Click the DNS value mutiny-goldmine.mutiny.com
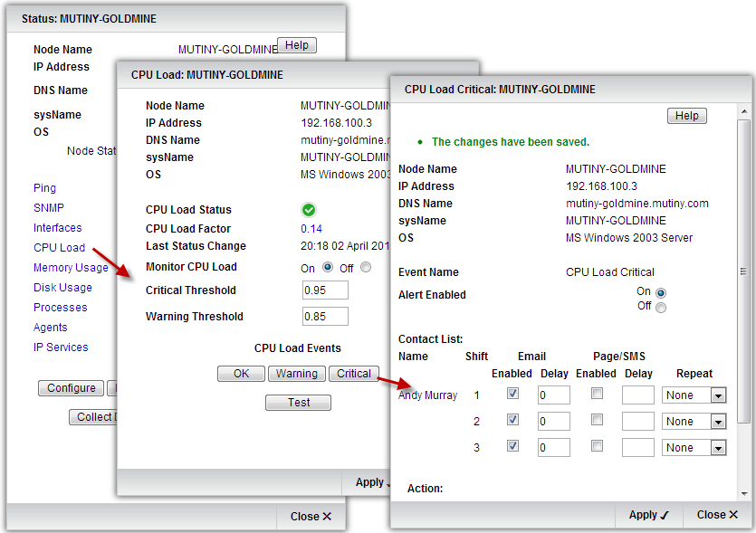This screenshot has width=756, height=533. pos(637,204)
